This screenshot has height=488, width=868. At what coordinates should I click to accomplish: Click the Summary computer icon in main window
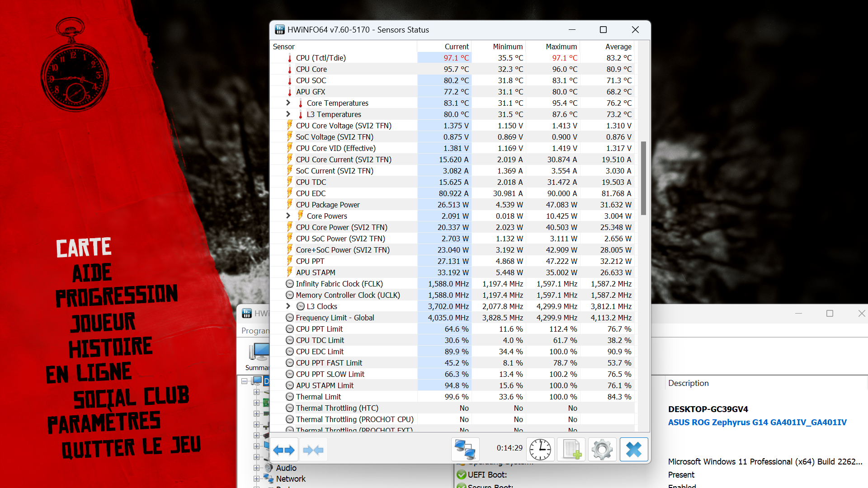[x=259, y=352]
